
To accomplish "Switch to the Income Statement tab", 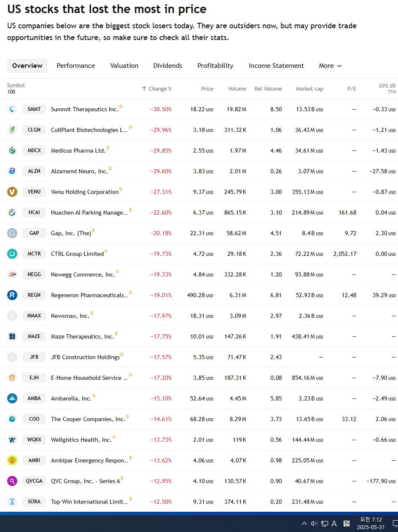I will 276,66.
